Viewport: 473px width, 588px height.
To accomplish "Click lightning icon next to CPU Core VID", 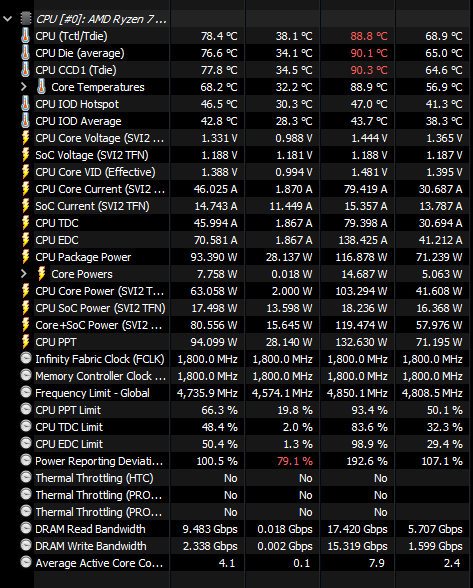I will [x=26, y=172].
